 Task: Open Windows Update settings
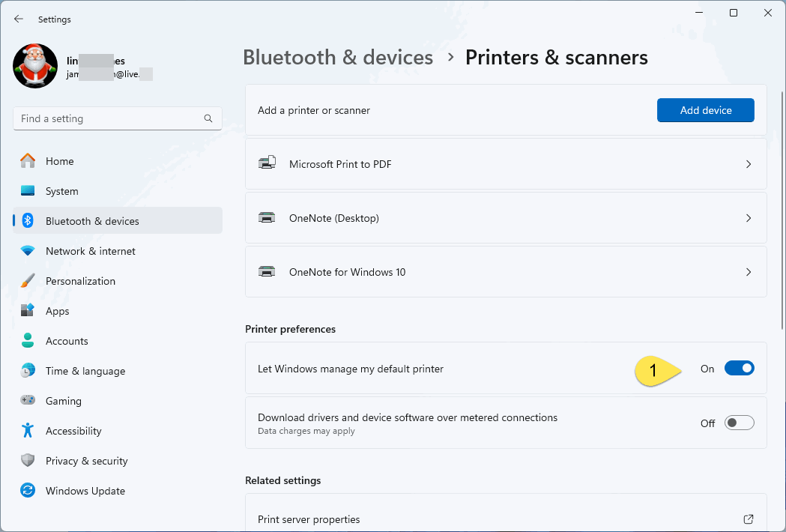118,491
